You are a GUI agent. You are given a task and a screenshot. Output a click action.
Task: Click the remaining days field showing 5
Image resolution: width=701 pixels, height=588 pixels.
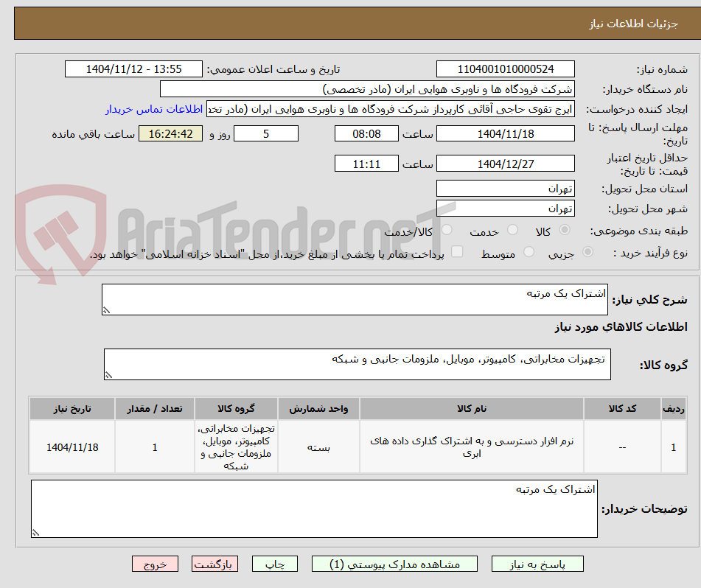266,133
